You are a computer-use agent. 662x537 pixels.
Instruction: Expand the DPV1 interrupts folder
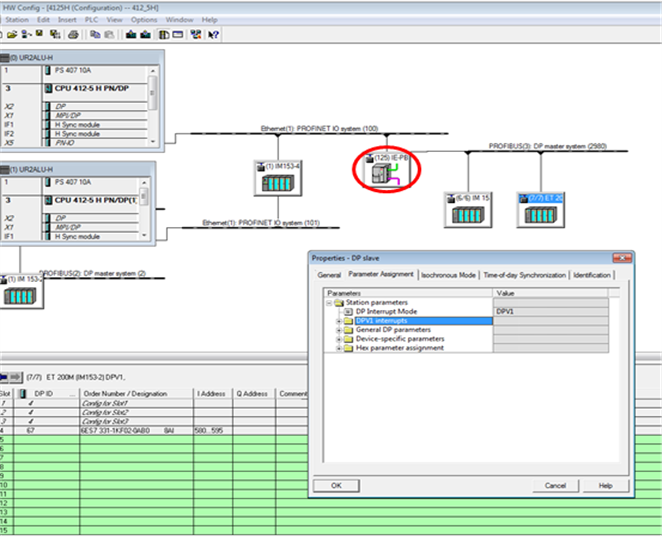point(339,321)
